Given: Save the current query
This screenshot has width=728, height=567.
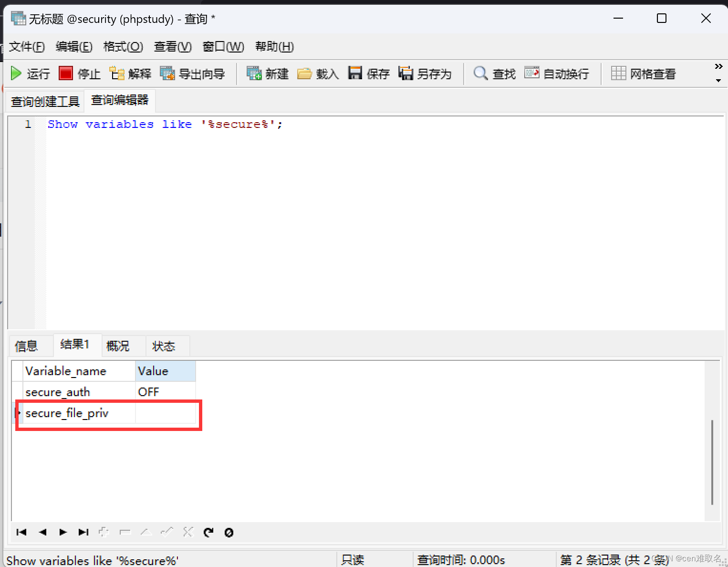Looking at the screenshot, I should [x=368, y=73].
